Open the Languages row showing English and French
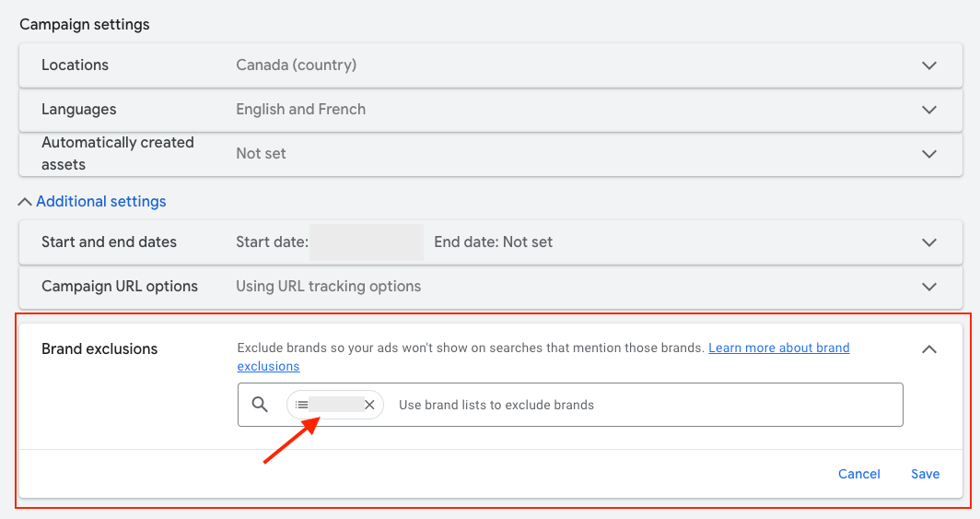Image resolution: width=980 pixels, height=519 pixels. coord(491,110)
